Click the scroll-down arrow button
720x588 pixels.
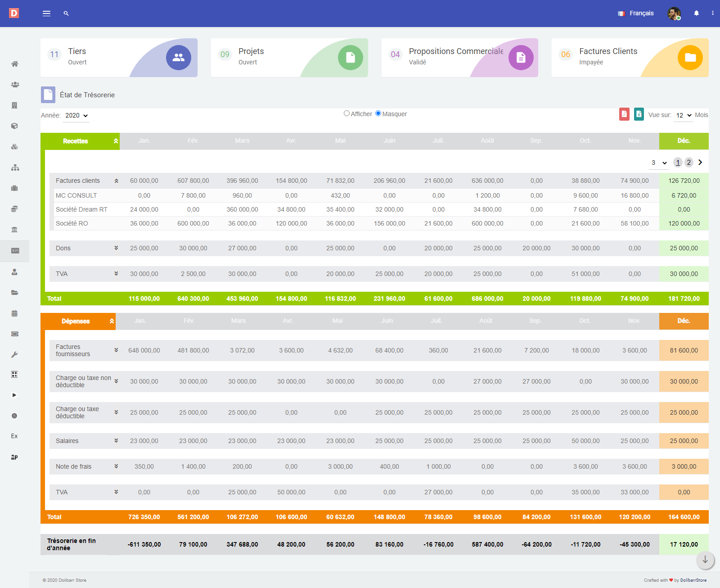click(x=705, y=560)
